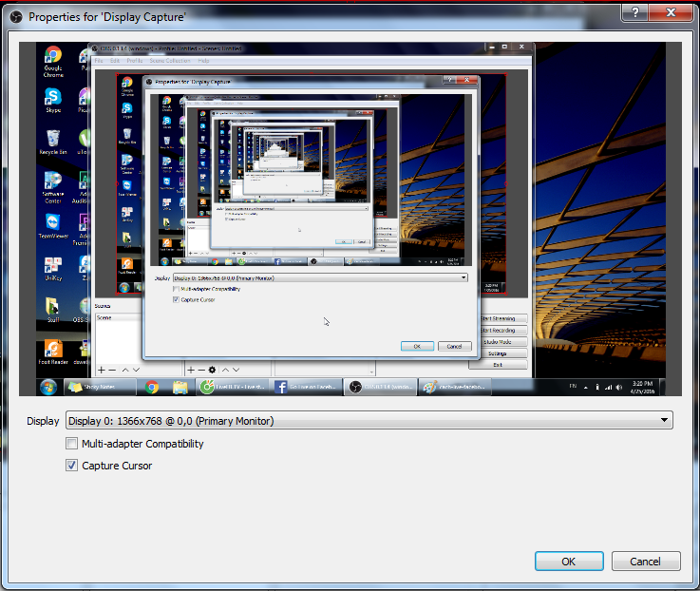Select the TeamViewer desktop icon in preview
Image resolution: width=700 pixels, height=591 pixels.
(53, 224)
